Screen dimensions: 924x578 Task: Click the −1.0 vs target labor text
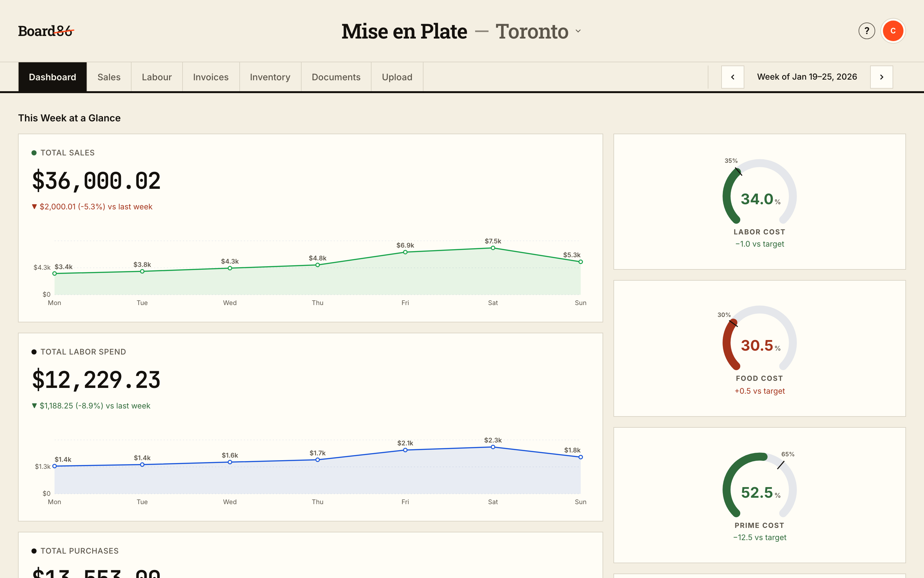coord(759,244)
